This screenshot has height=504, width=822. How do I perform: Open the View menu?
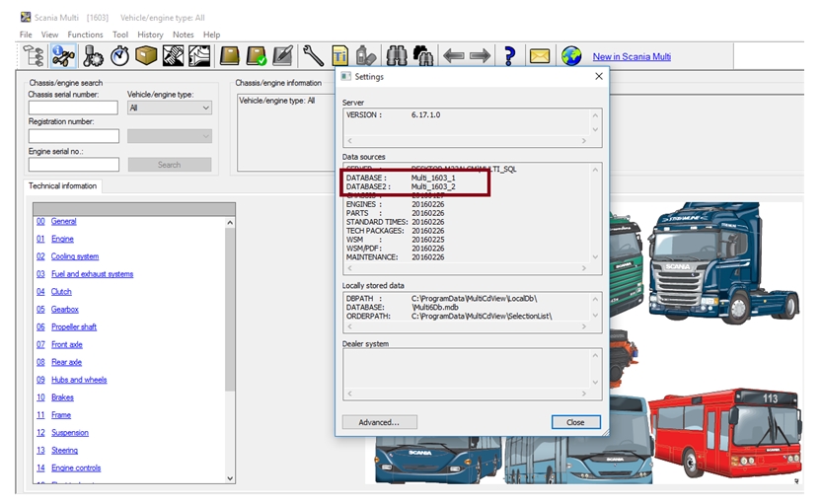[x=49, y=35]
